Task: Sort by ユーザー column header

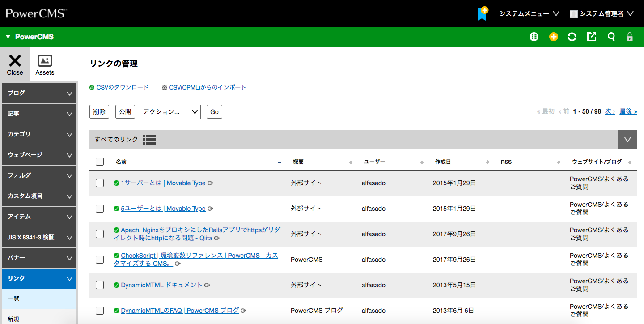Action: point(375,162)
